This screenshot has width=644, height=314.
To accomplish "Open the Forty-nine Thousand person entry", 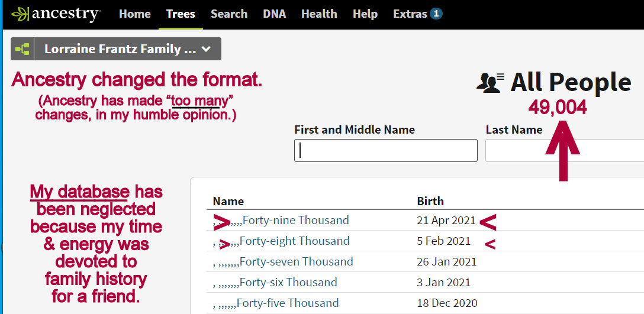I will point(295,221).
